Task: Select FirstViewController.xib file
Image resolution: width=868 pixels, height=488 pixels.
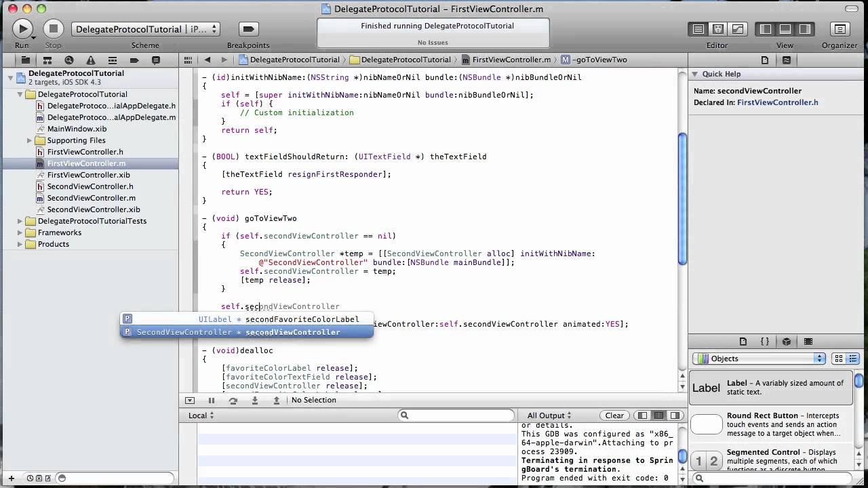Action: 88,175
